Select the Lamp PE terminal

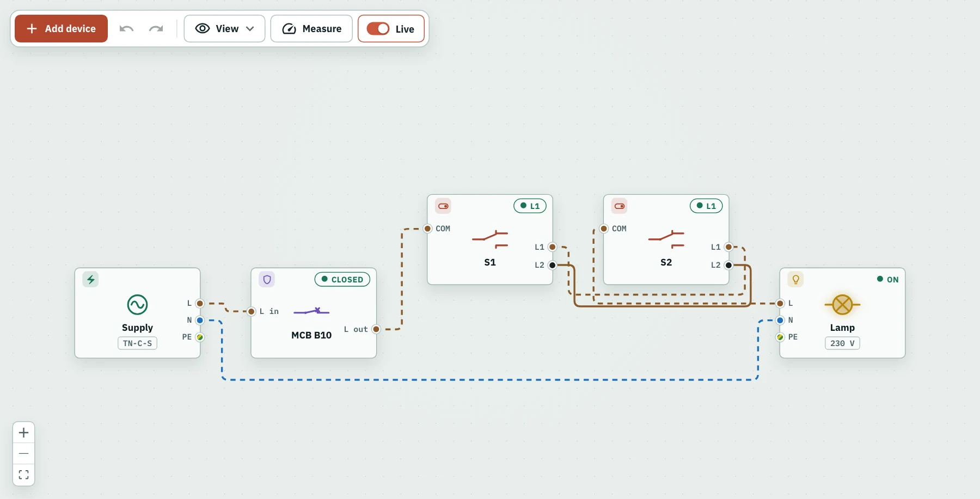pos(780,337)
